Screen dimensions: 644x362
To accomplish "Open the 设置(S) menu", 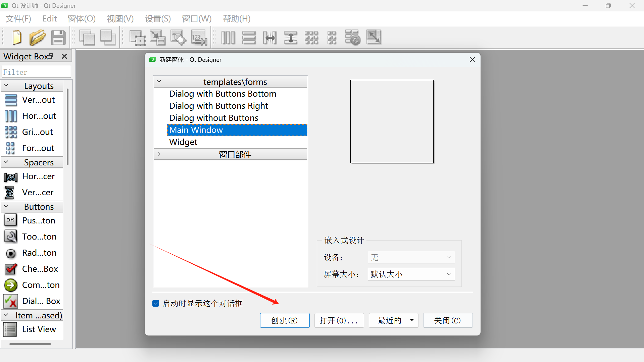I will [158, 19].
